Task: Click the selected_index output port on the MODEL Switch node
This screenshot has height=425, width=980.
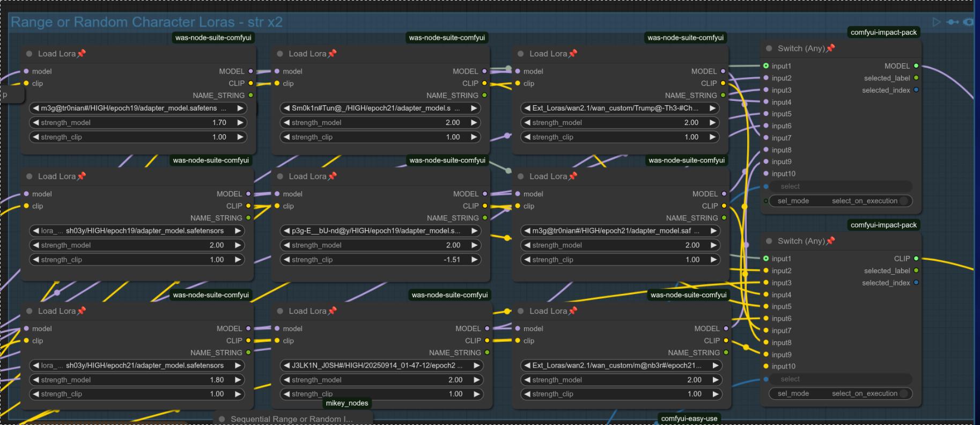Action: 916,90
